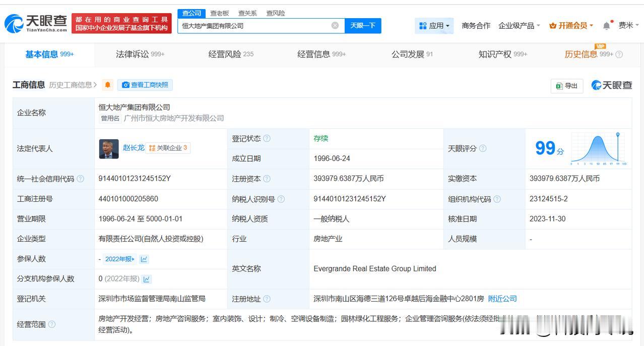Open the TianYanCha logo homepage
644x346 pixels.
36,23
